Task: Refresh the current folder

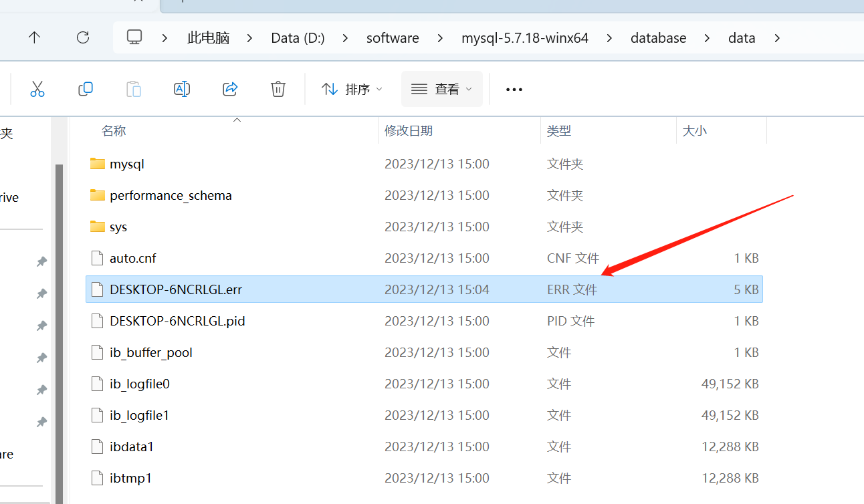Action: (x=83, y=37)
